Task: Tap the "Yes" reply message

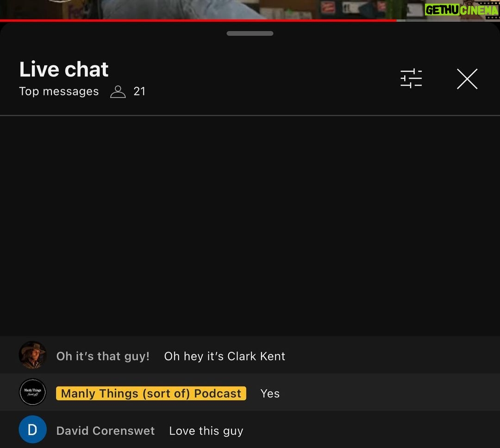Action: pos(270,393)
